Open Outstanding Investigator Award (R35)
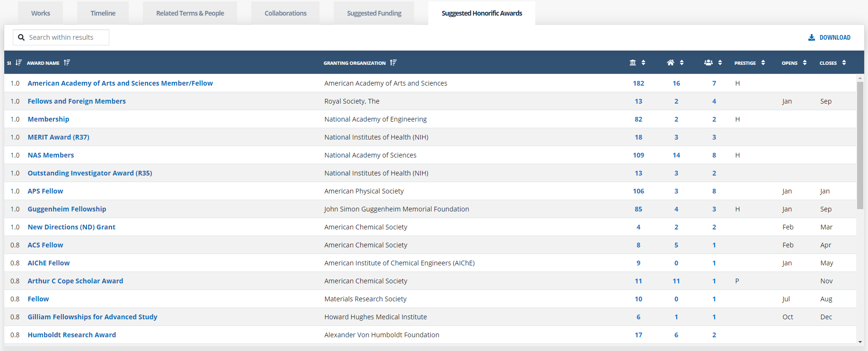 point(90,173)
